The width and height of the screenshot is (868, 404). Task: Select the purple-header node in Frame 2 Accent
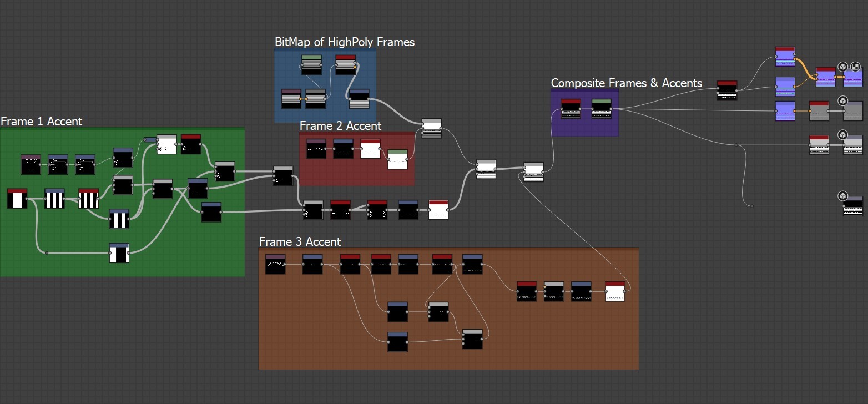(x=316, y=149)
